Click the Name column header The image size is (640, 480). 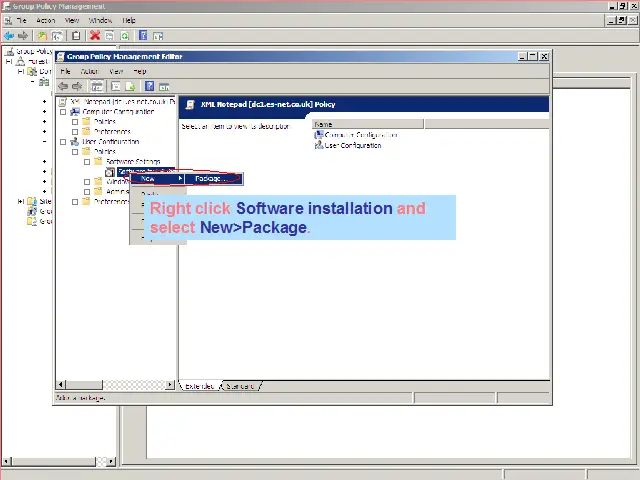368,124
